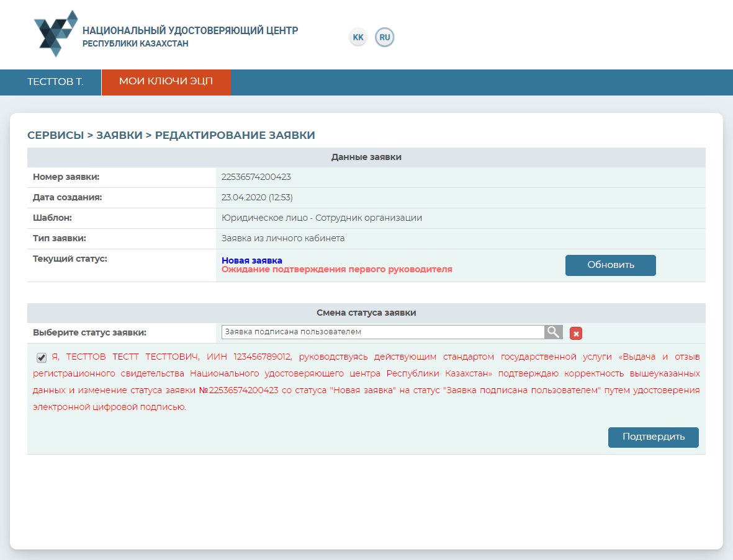This screenshot has height=560, width=733.
Task: Click the Данные заявки section header
Action: [366, 158]
